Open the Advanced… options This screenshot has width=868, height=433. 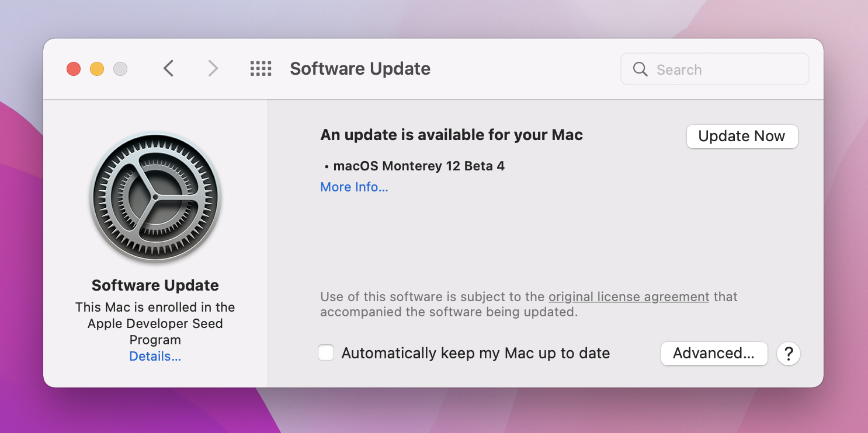point(714,354)
